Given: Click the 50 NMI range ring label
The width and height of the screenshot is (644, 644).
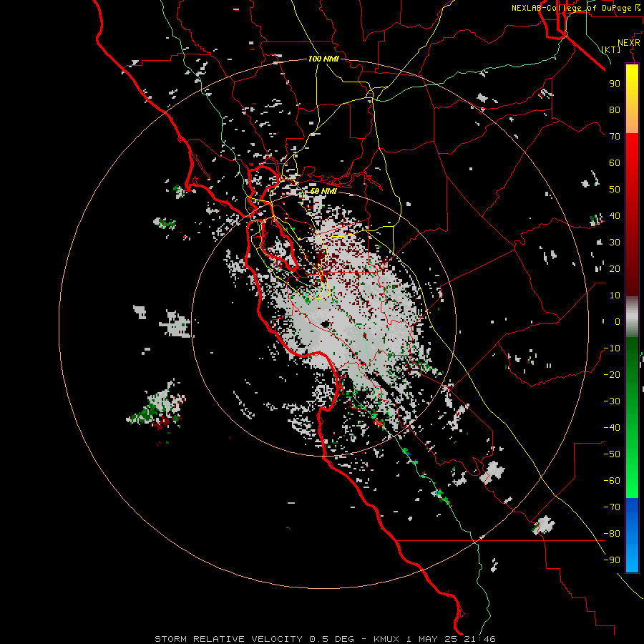Looking at the screenshot, I should tap(323, 191).
